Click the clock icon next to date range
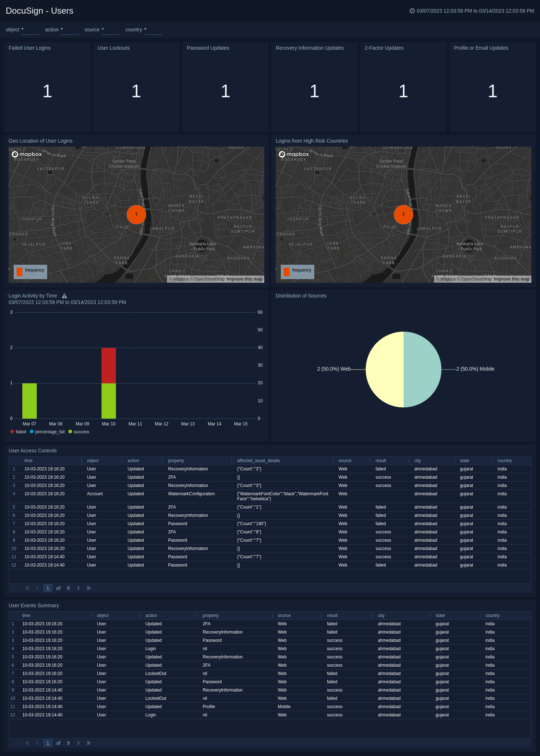Image resolution: width=540 pixels, height=756 pixels. pyautogui.click(x=412, y=11)
